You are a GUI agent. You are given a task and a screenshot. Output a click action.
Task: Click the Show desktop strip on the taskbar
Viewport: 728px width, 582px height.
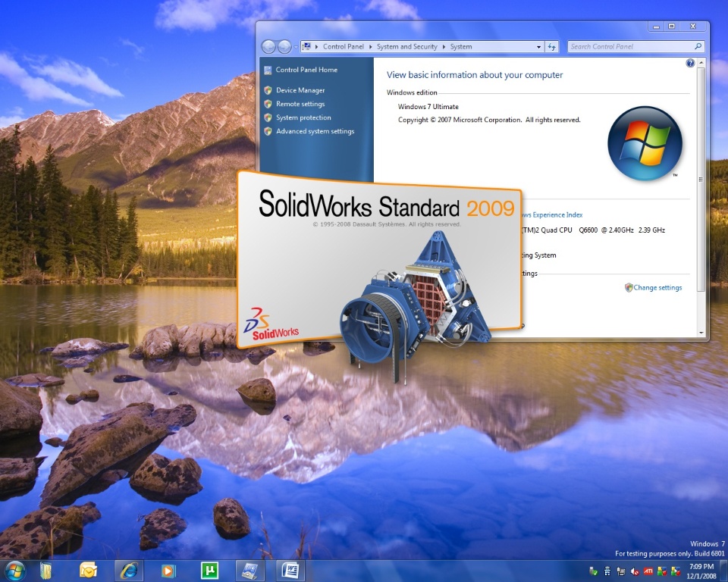point(723,571)
